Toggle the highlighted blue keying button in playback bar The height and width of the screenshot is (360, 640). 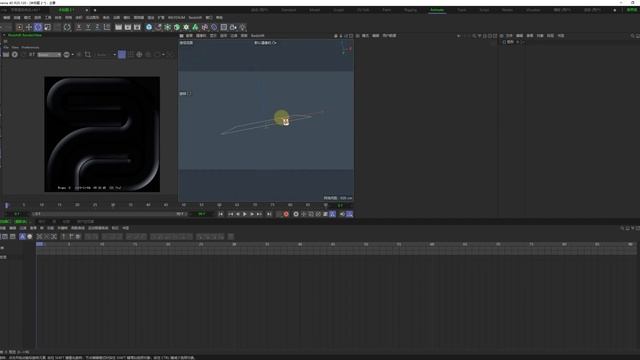(333, 214)
